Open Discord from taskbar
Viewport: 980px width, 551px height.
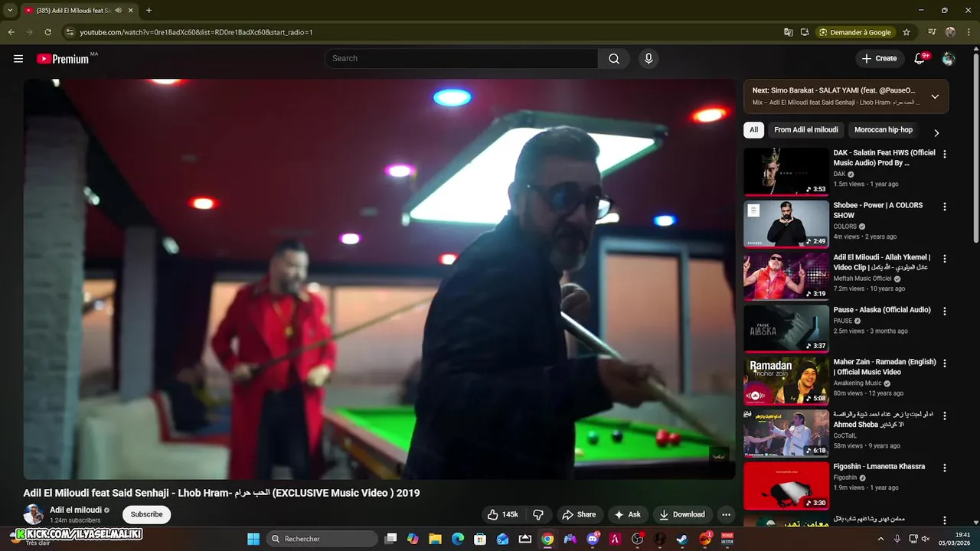click(593, 539)
